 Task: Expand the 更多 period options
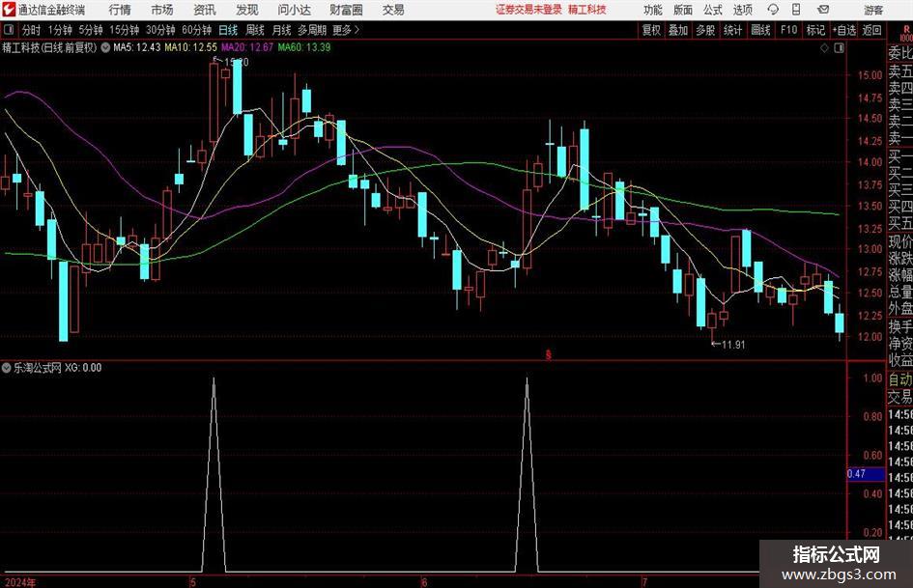[347, 30]
